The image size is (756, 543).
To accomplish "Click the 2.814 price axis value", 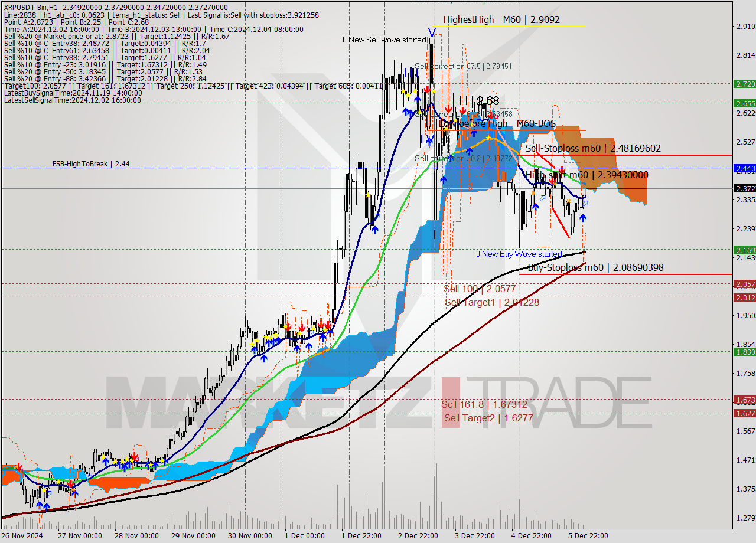I will click(746, 55).
